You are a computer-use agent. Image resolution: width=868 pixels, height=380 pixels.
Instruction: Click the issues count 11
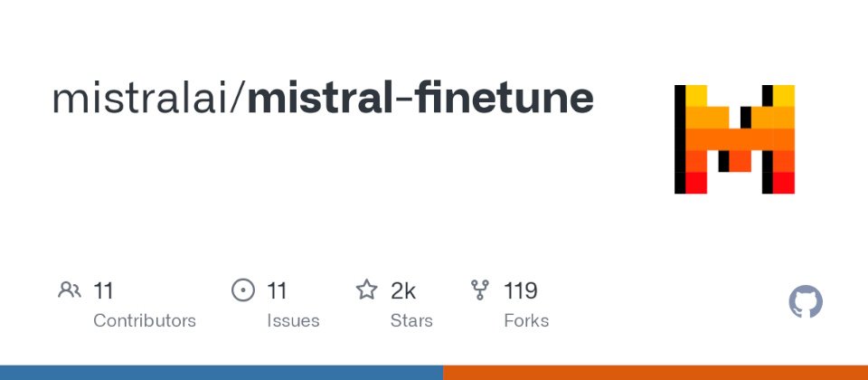click(x=277, y=290)
